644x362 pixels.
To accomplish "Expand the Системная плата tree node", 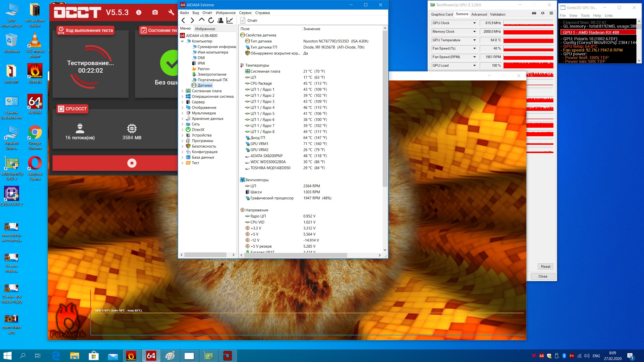I will coord(182,91).
